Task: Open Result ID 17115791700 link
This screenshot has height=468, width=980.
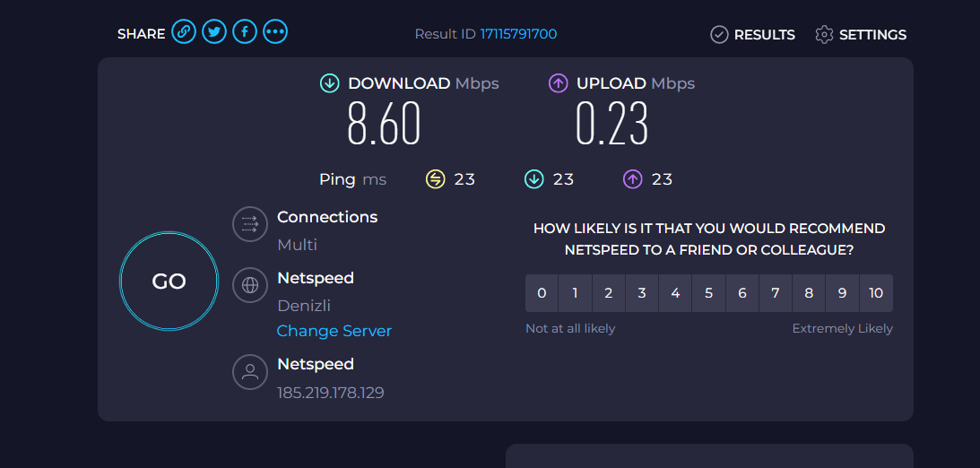Action: 518,34
